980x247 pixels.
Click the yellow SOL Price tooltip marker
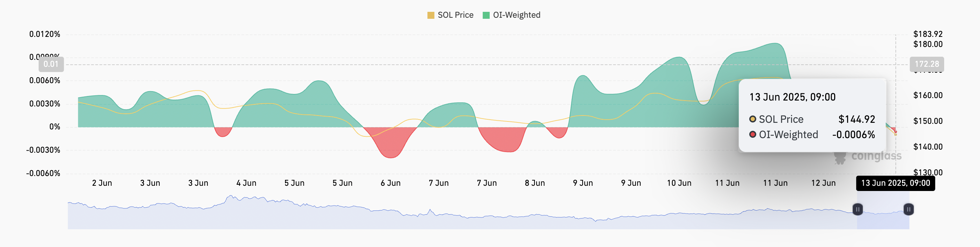752,119
